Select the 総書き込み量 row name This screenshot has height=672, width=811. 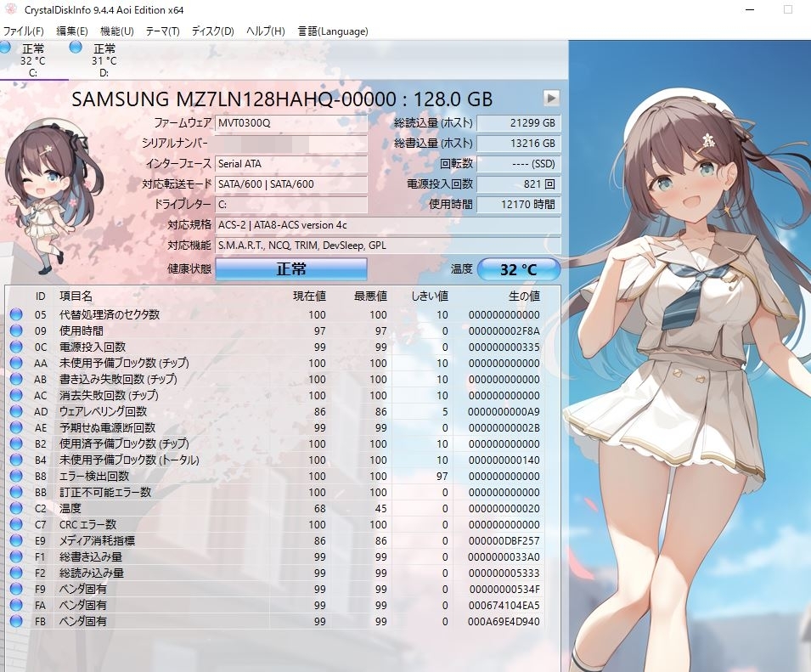point(91,556)
